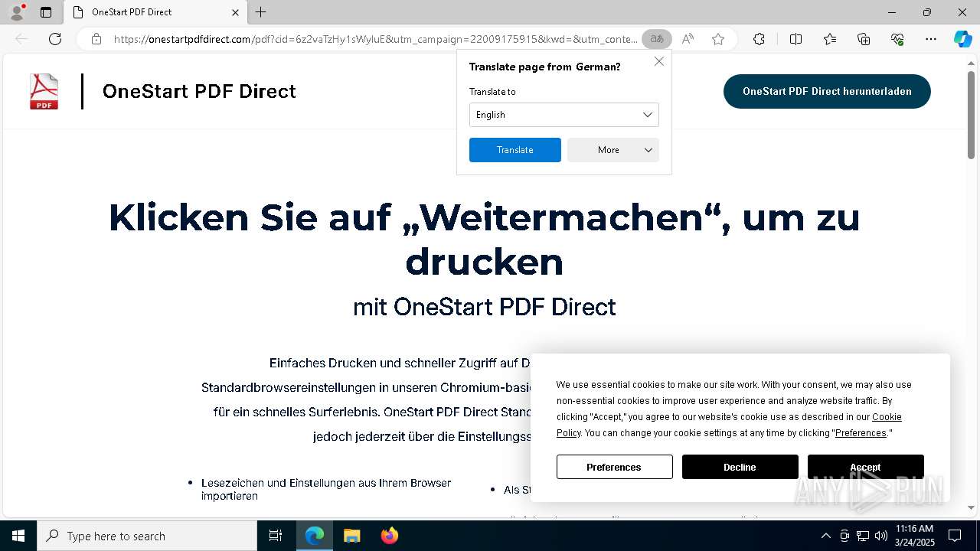Click OneStart PDF Direct herunterladen button

click(827, 91)
